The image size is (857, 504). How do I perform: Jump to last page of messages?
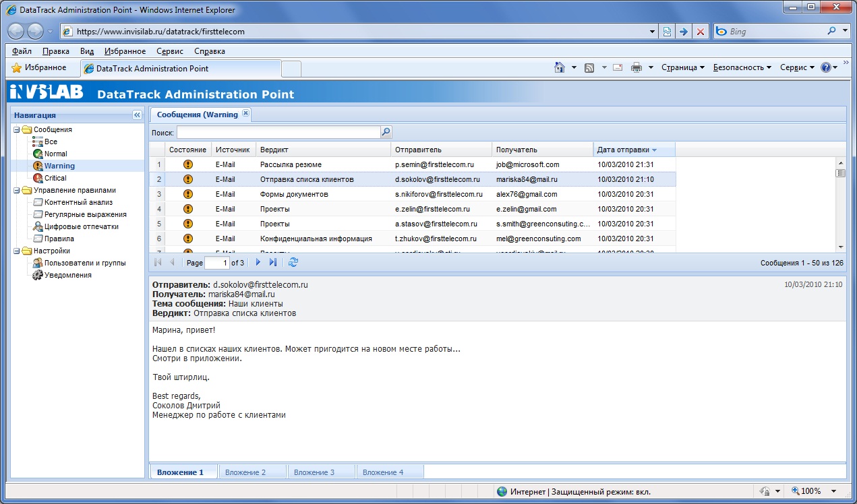(273, 263)
